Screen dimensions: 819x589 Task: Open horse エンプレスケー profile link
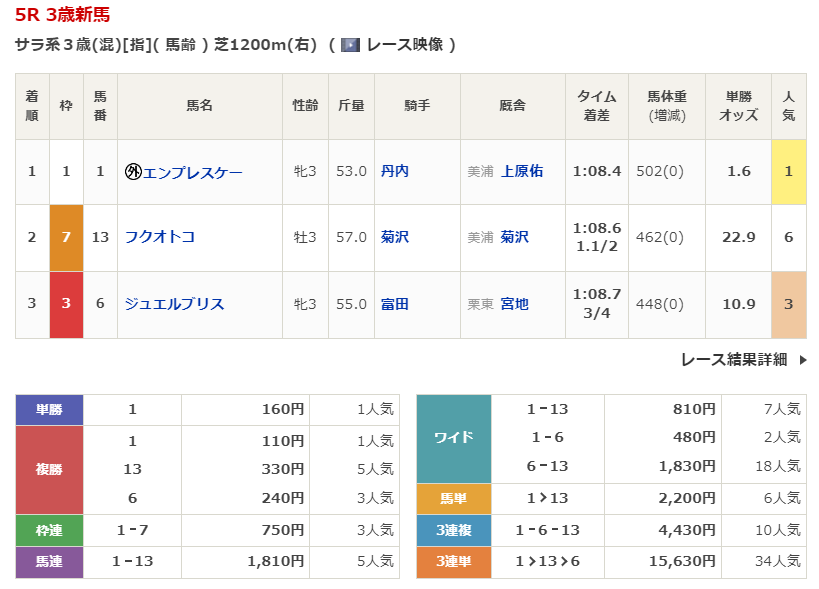[x=192, y=172]
